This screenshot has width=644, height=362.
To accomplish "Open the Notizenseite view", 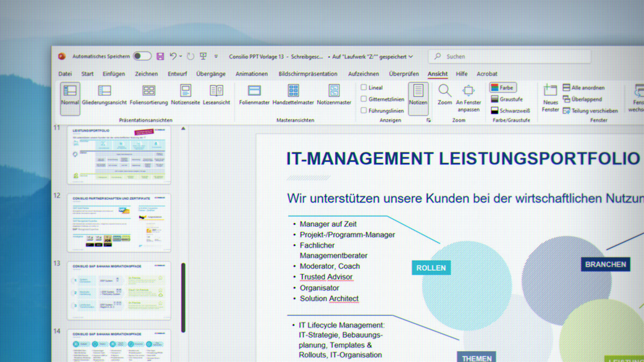I will (x=185, y=95).
